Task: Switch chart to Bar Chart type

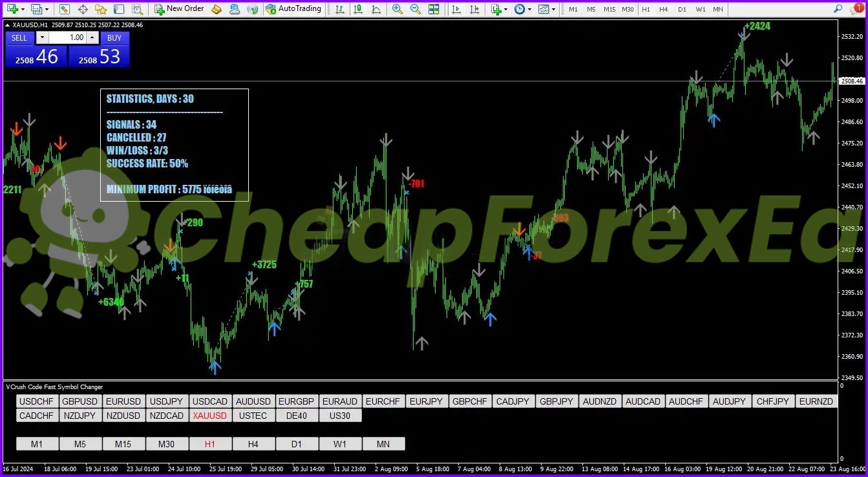Action: tap(339, 9)
